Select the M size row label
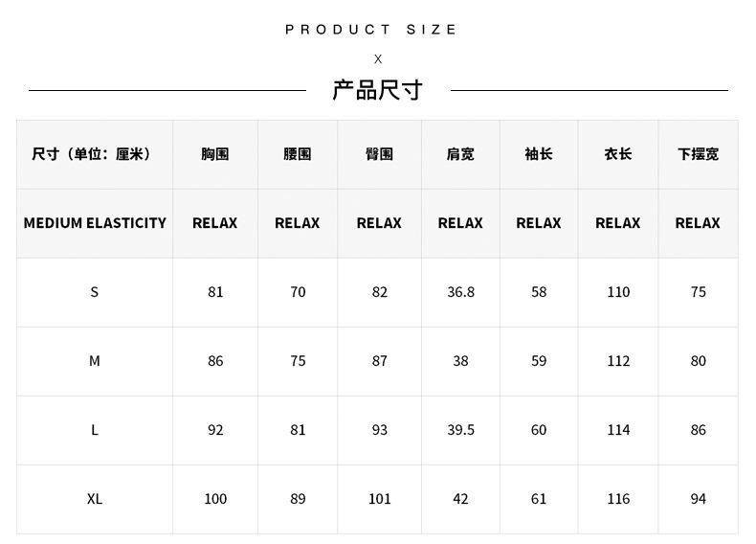The image size is (756, 544). coord(95,361)
